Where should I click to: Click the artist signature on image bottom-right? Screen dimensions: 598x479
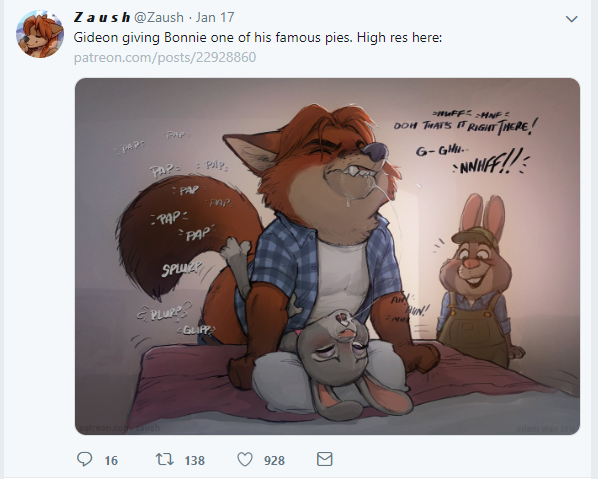[547, 428]
